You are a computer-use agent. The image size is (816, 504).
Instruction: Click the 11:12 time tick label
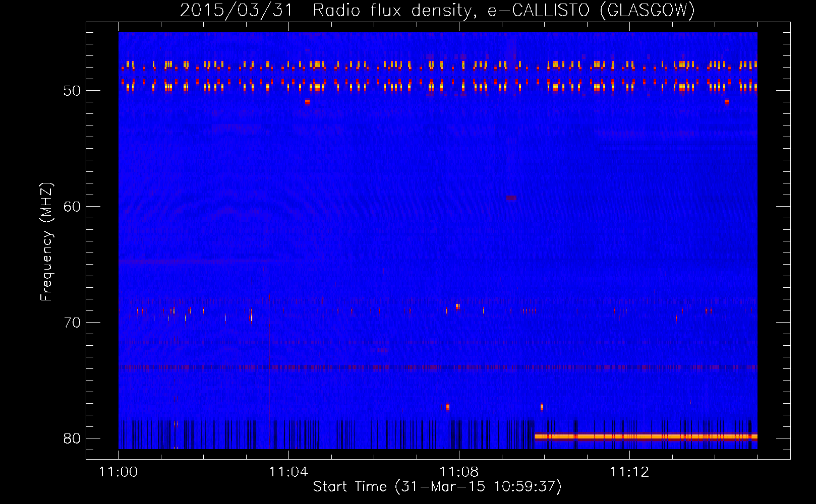(629, 472)
